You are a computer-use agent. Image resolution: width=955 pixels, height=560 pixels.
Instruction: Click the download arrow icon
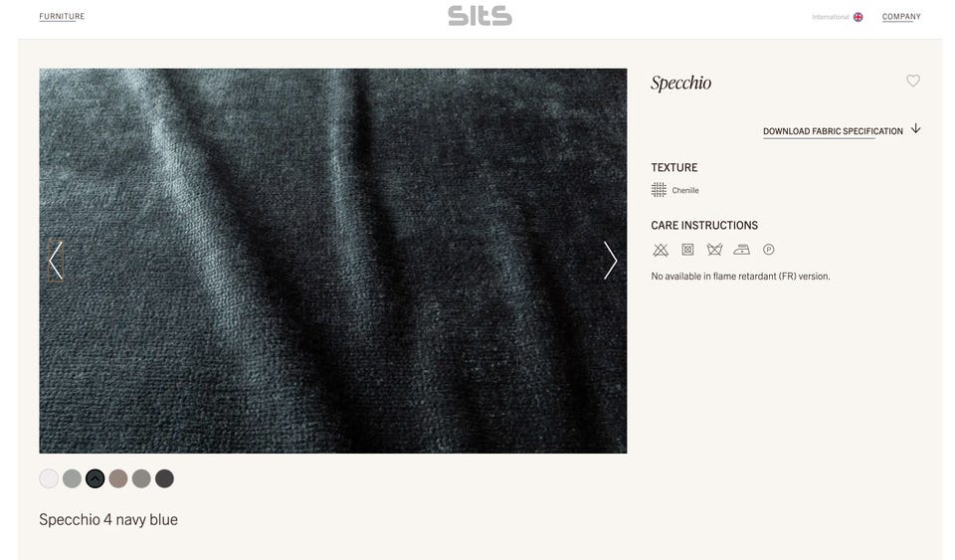(x=915, y=129)
